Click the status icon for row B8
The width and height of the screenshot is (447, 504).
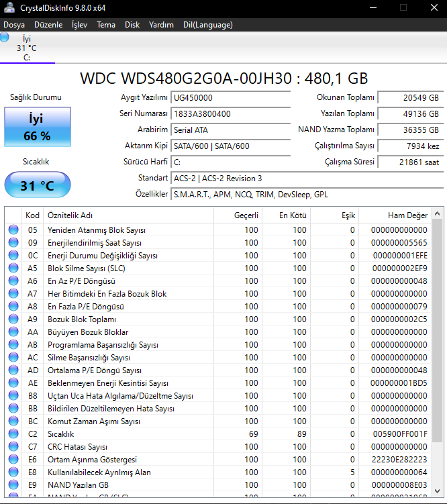(x=13, y=395)
